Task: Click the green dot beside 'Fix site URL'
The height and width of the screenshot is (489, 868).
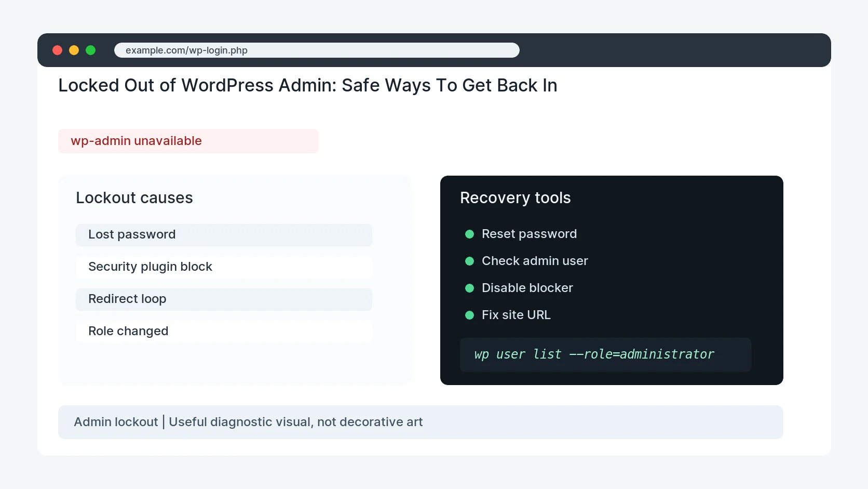Action: 470,315
